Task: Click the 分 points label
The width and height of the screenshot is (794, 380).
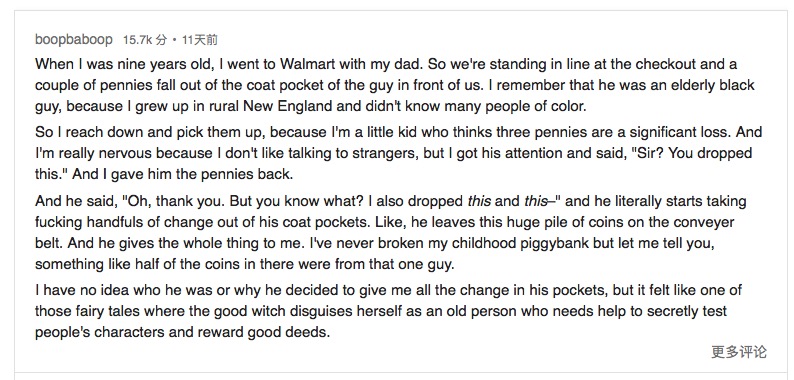Action: (x=161, y=40)
